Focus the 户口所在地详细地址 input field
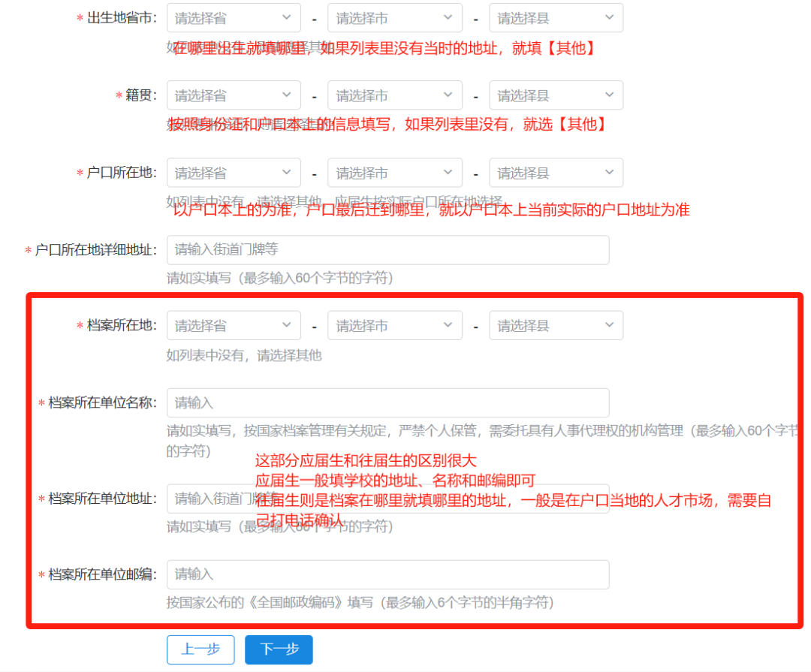The width and height of the screenshot is (811, 672). tap(388, 250)
